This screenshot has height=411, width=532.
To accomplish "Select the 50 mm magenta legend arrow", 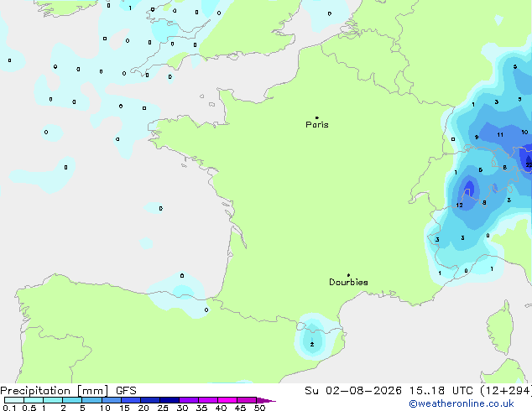I will coord(266,400).
